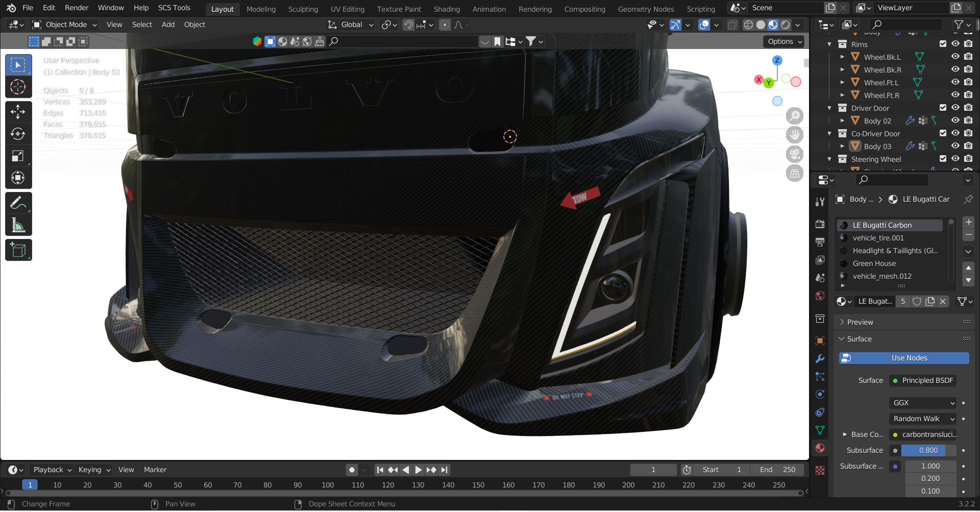Image resolution: width=980 pixels, height=512 pixels.
Task: Open Global transform orientation dropdown
Action: 351,25
